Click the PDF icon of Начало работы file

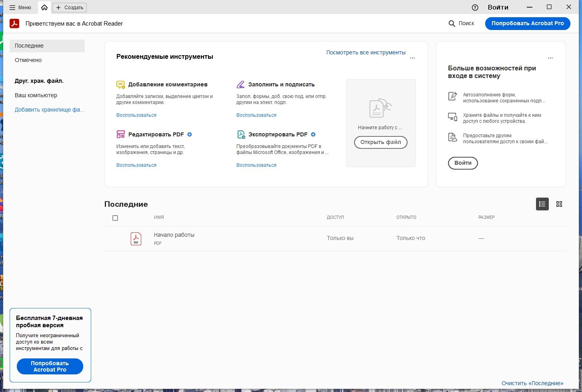click(x=136, y=239)
